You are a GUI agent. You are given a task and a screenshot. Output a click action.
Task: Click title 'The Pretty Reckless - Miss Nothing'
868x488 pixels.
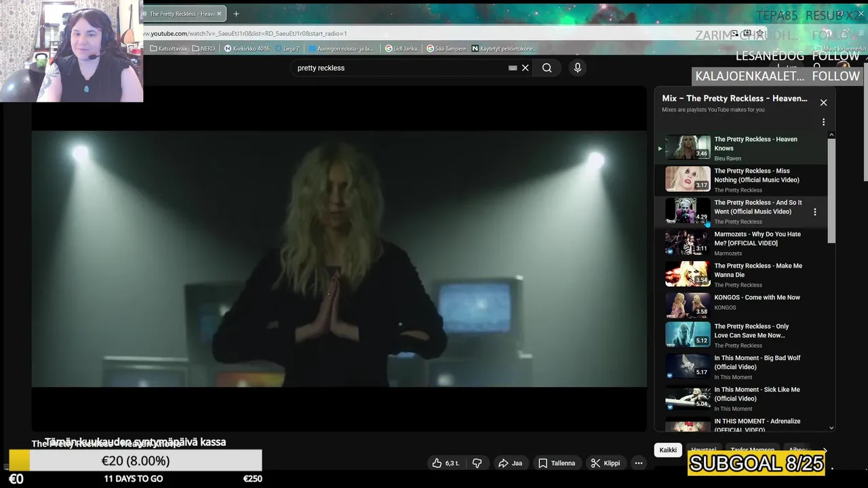[x=757, y=176]
